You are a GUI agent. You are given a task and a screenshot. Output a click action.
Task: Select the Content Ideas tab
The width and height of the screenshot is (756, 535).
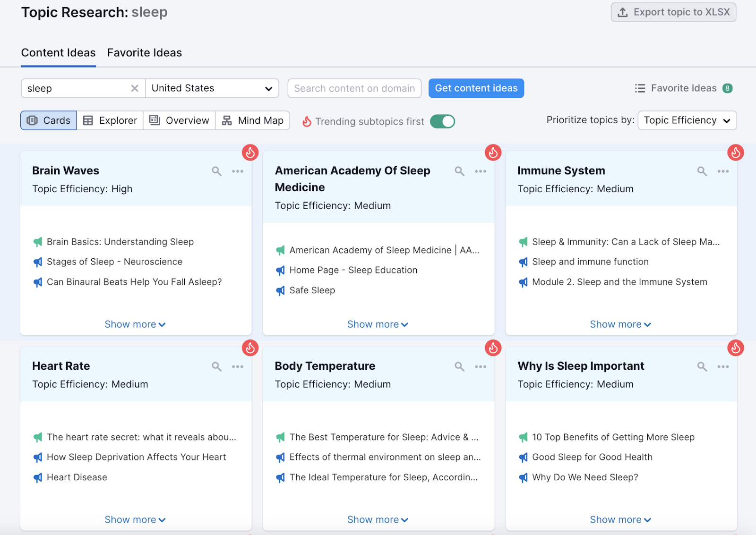58,52
